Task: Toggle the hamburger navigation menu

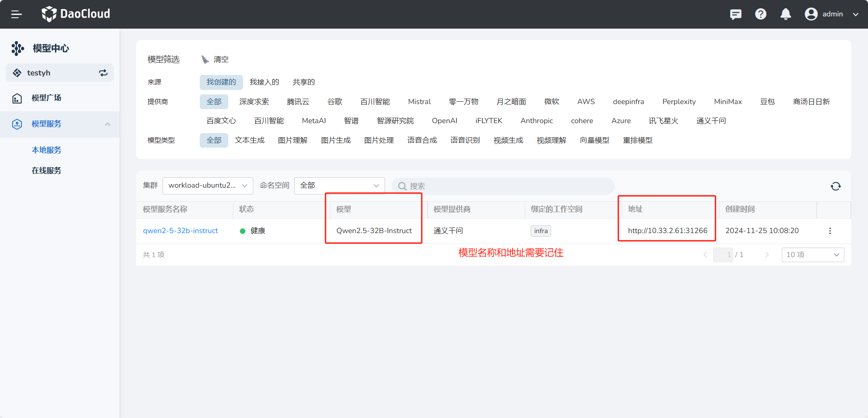Action: 16,14
